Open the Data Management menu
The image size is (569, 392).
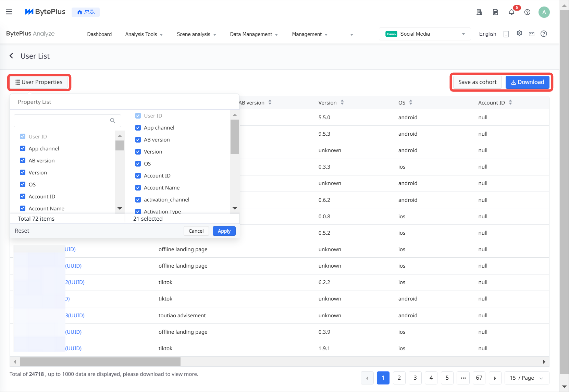253,34
